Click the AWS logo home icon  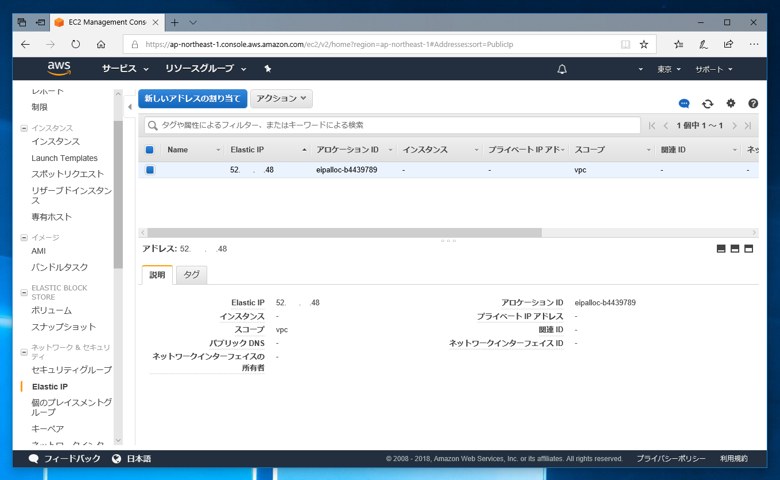pos(59,68)
